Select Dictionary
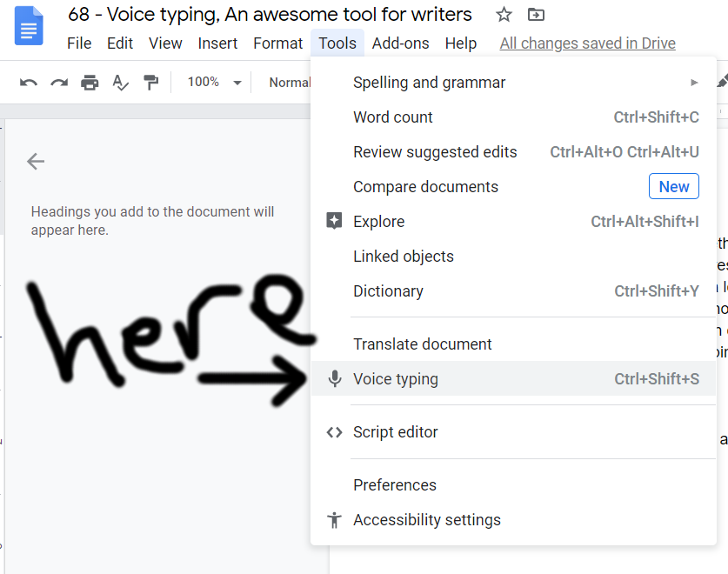The image size is (728, 574). (x=513, y=291)
